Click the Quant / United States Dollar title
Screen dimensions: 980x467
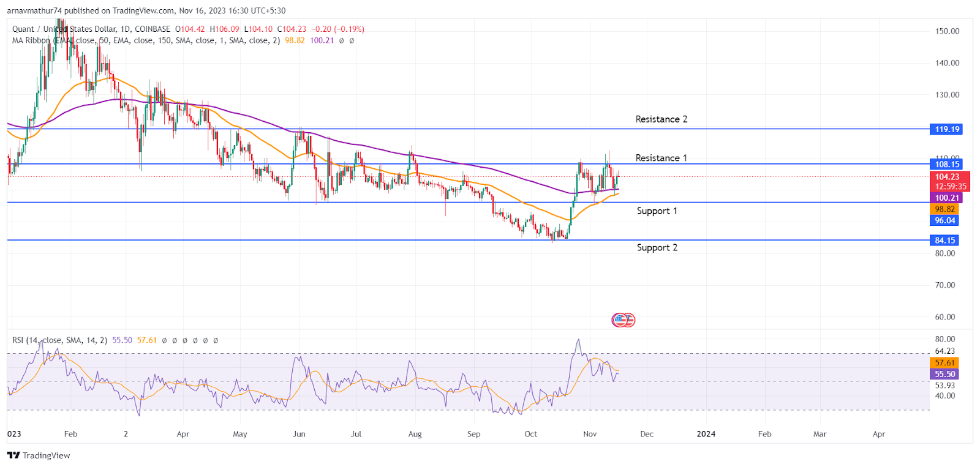click(x=64, y=29)
